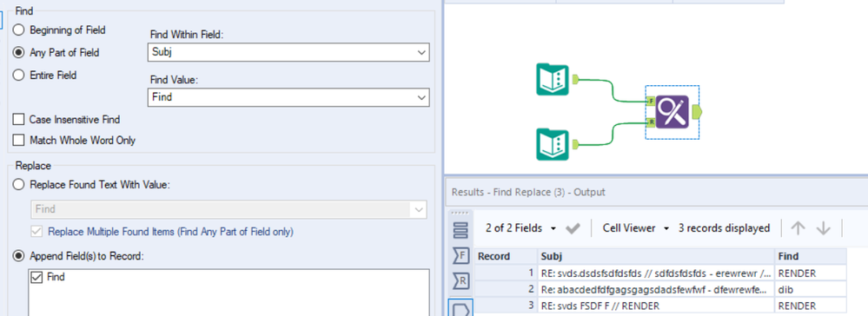Open the disabled replace value dropdown
Image resolution: width=868 pixels, height=316 pixels.
tap(418, 210)
